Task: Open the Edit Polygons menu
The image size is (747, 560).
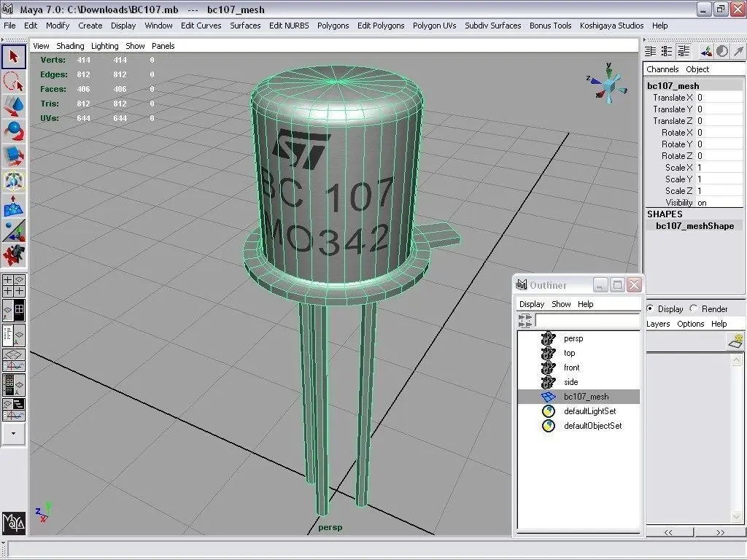Action: click(381, 26)
